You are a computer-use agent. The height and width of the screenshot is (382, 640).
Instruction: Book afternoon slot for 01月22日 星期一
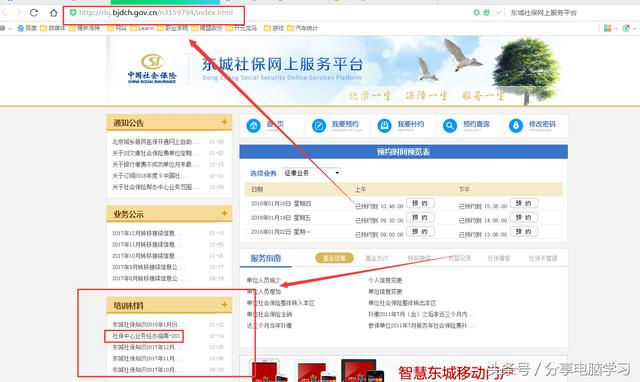(524, 231)
